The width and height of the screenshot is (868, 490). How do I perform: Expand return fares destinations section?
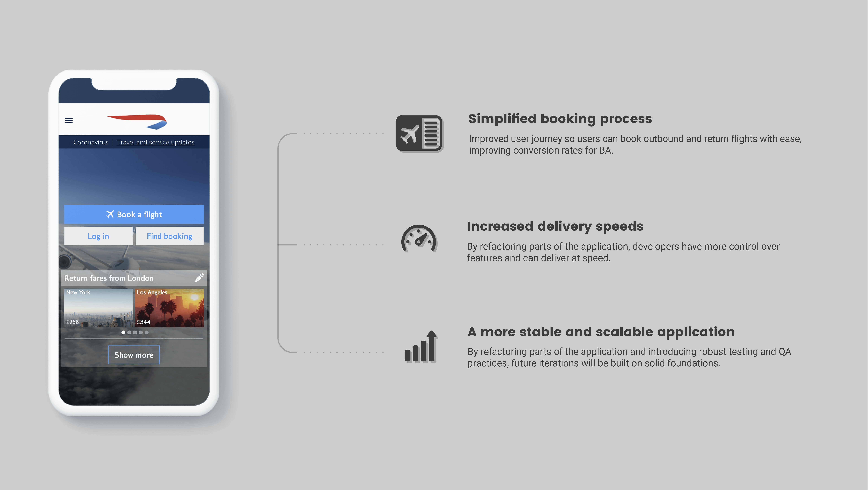coord(133,355)
